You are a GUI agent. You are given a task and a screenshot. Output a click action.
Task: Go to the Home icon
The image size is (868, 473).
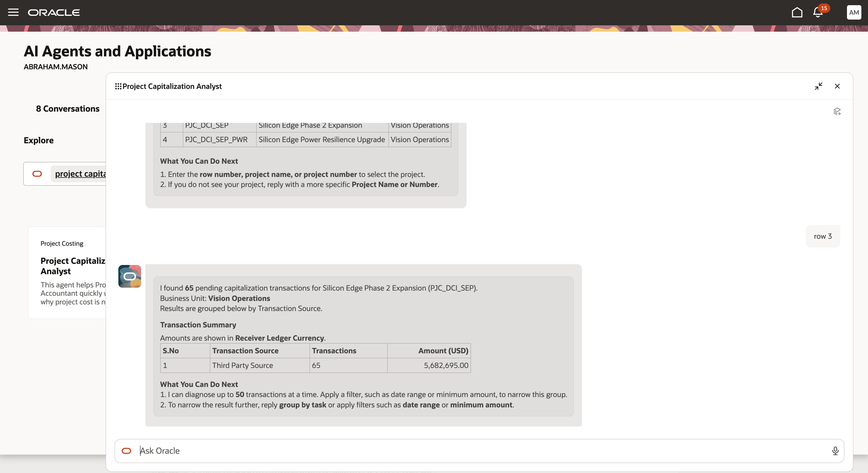(797, 12)
